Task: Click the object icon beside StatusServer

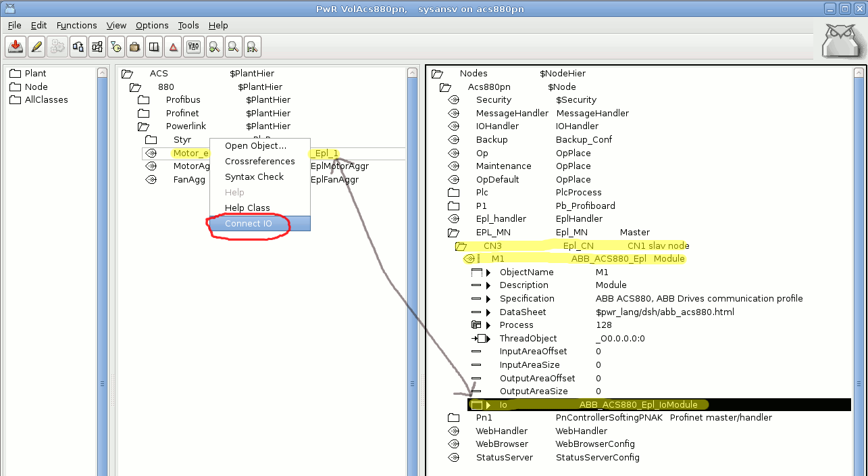Action: (x=454, y=458)
